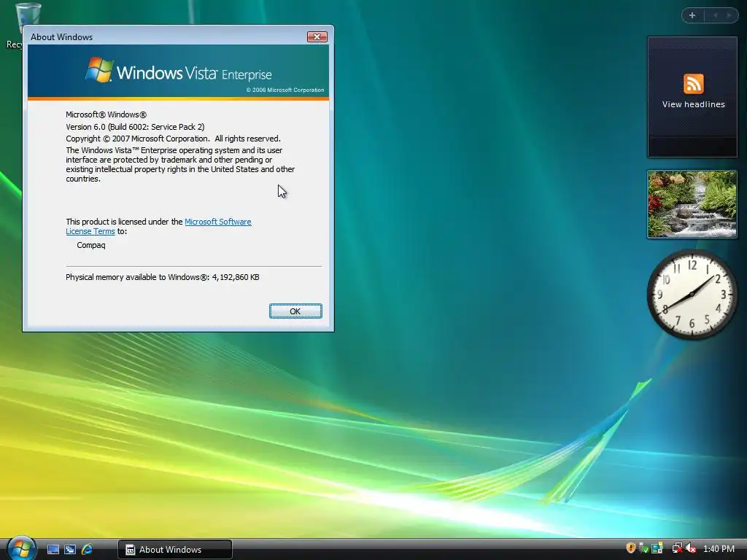
Task: Click Show Desktop in Quick Launch
Action: 53,549
